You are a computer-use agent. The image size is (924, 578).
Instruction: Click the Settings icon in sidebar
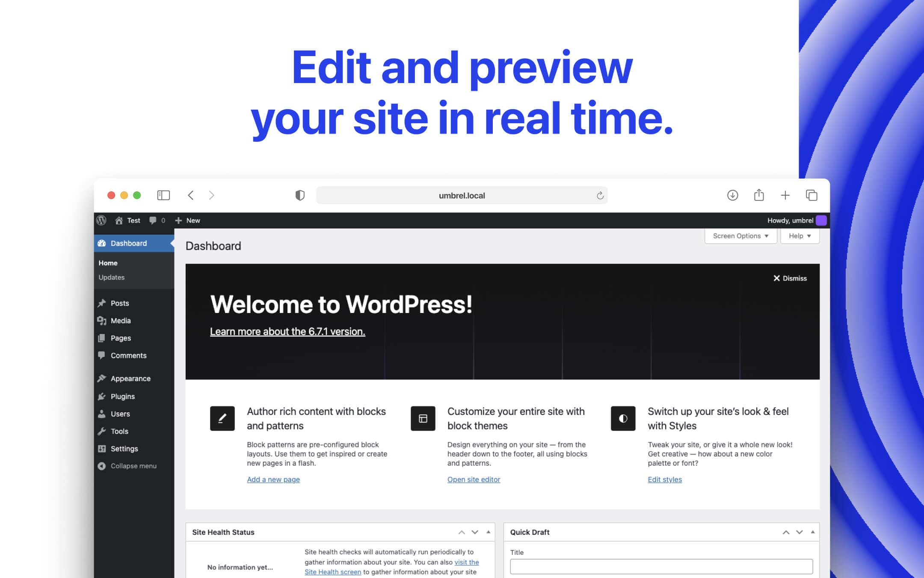click(x=102, y=448)
